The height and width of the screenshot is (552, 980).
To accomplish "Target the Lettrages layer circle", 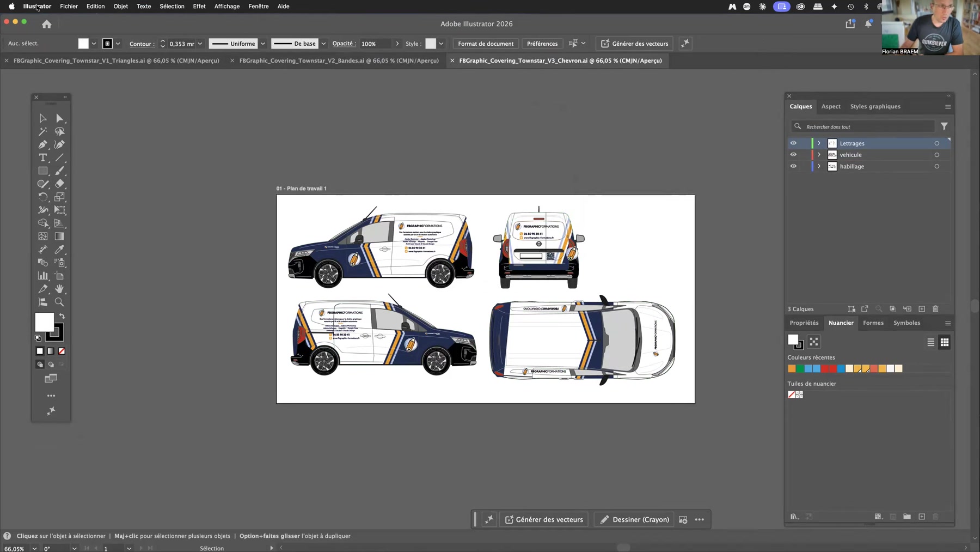I will click(x=937, y=143).
